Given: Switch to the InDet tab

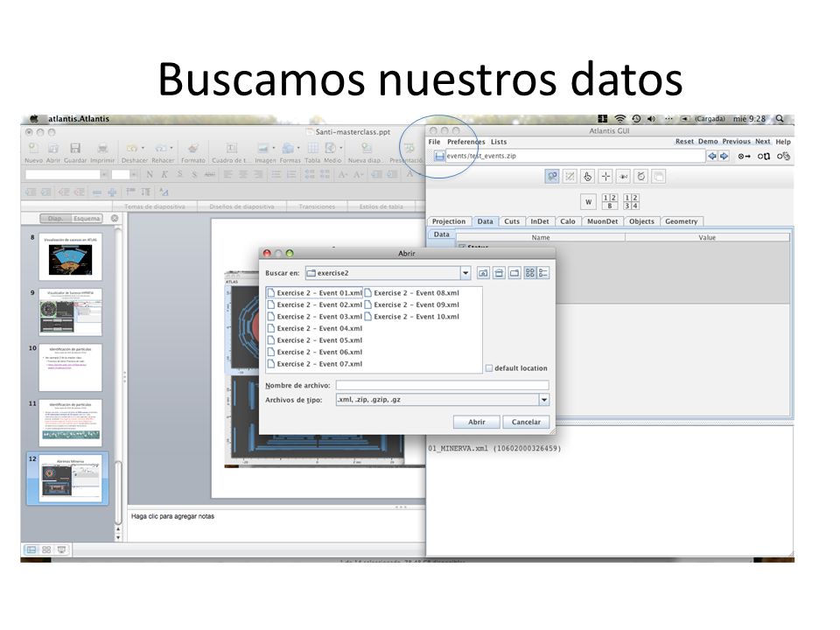Looking at the screenshot, I should click(540, 221).
